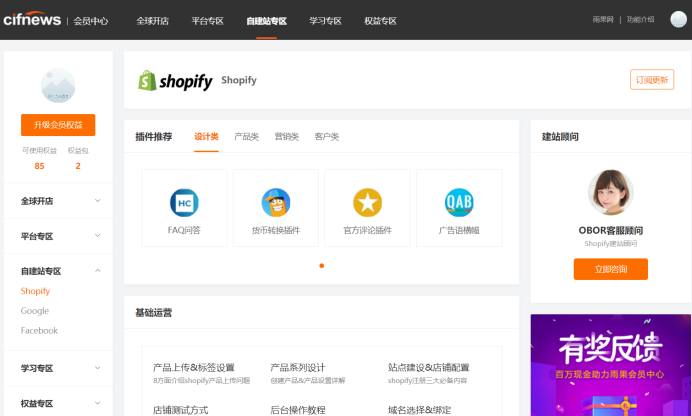Image resolution: width=692 pixels, height=416 pixels.
Task: Expand the 学习专区 sidebar section
Action: tap(58, 368)
